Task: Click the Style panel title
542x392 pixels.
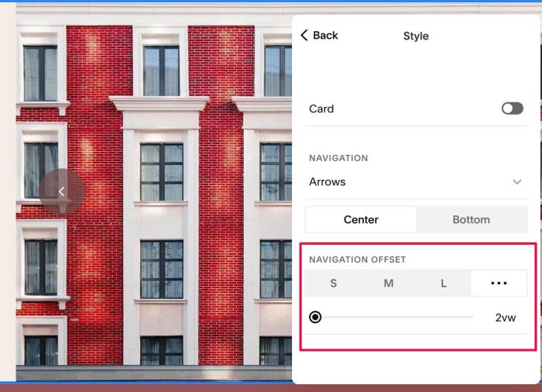Action: coord(416,36)
